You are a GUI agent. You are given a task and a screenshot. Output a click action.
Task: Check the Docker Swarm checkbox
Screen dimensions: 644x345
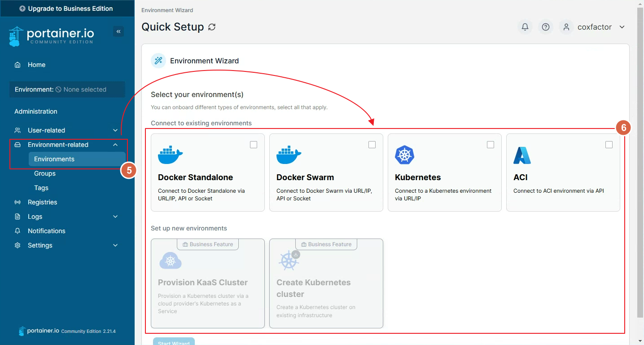pos(372,145)
